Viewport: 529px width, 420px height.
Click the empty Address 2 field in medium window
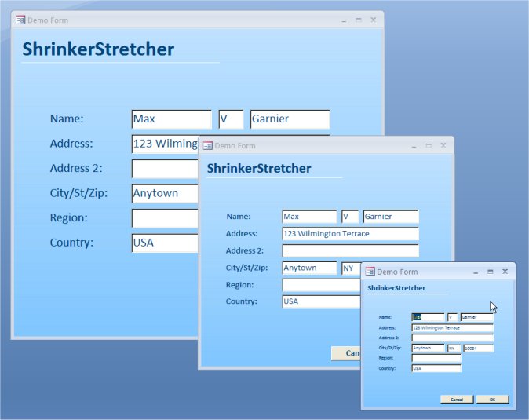click(x=350, y=250)
